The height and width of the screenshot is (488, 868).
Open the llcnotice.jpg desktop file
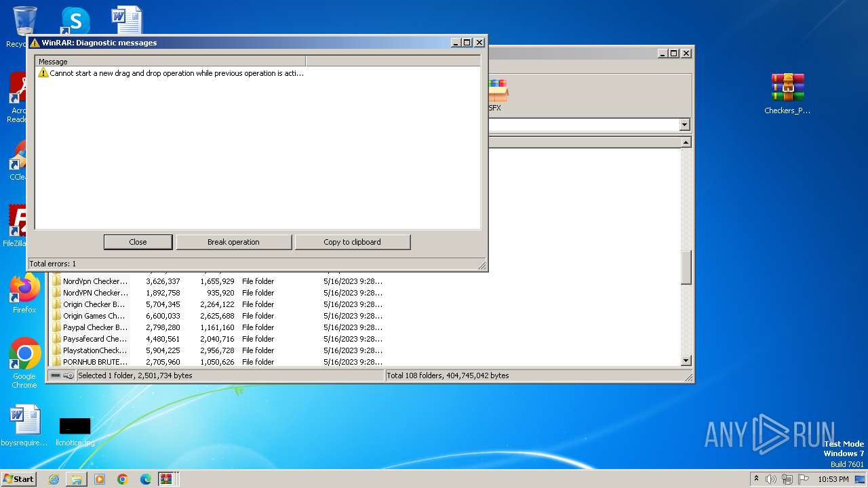click(75, 432)
